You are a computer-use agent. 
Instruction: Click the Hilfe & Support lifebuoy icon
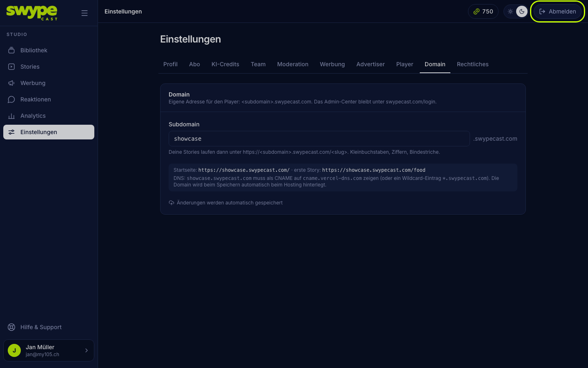coord(11,327)
